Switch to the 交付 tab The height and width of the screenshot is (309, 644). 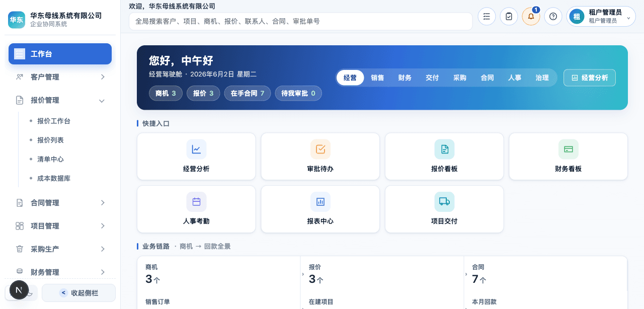coord(432,78)
